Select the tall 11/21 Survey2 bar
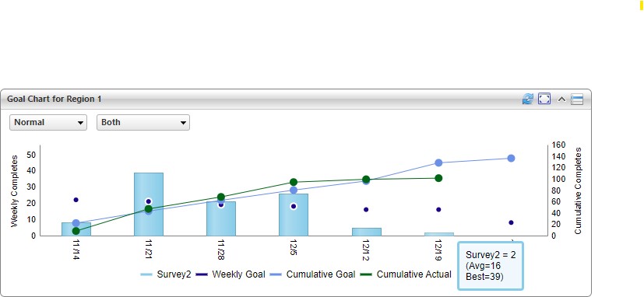This screenshot has width=644, height=297. [x=149, y=204]
